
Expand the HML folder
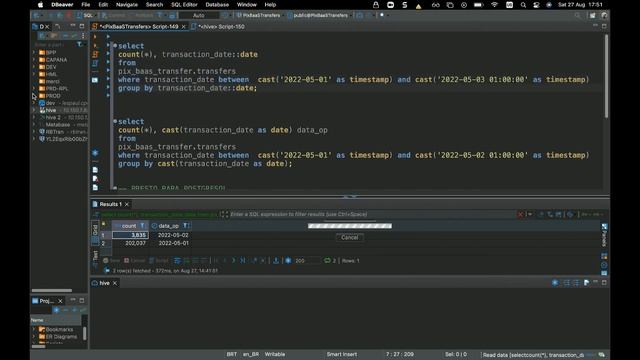[x=34, y=74]
